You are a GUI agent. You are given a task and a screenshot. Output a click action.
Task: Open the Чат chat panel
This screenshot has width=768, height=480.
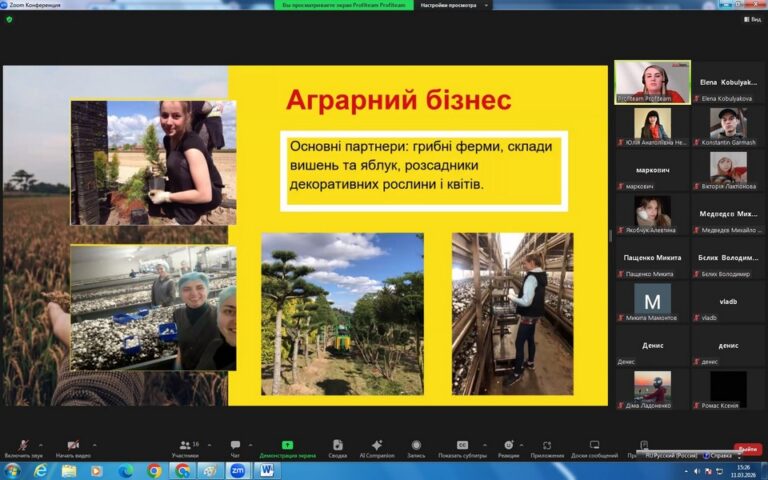(x=235, y=446)
